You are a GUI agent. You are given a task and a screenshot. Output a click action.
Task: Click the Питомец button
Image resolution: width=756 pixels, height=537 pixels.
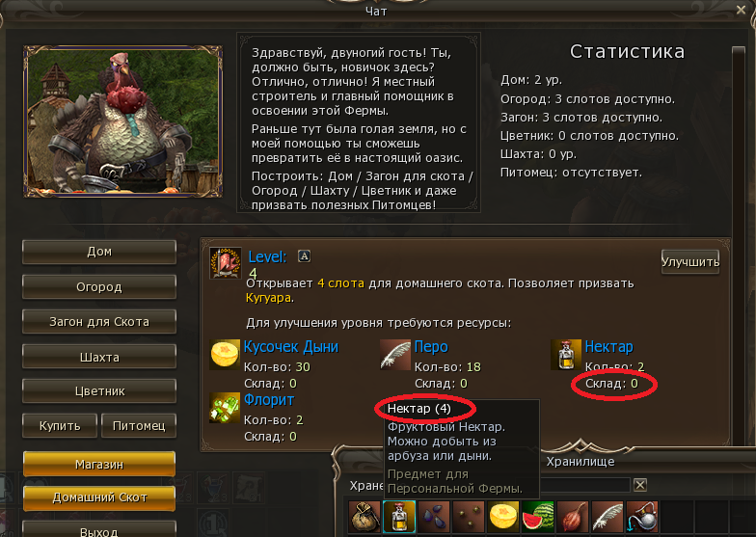139,426
